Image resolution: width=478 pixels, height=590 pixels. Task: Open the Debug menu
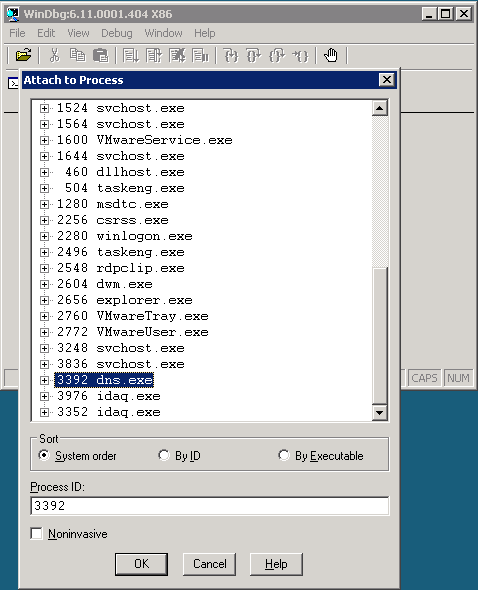117,33
